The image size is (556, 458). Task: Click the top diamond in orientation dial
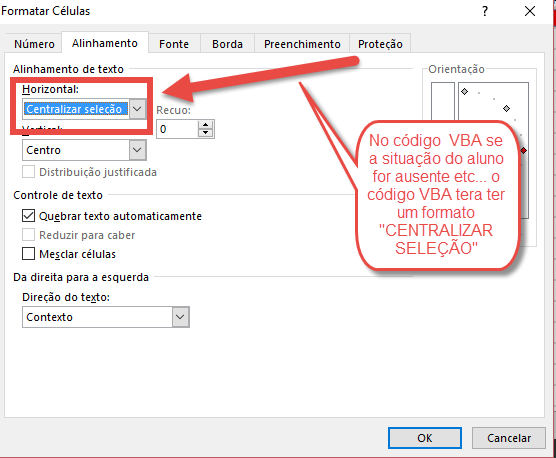(465, 91)
